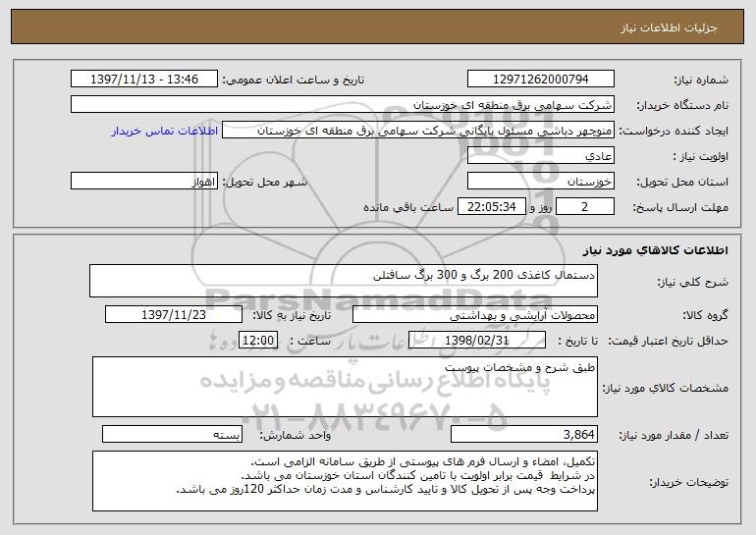Viewport: 756px width, 535px height.
Task: Click the label شهر محل تحویل
Action: pos(264,183)
